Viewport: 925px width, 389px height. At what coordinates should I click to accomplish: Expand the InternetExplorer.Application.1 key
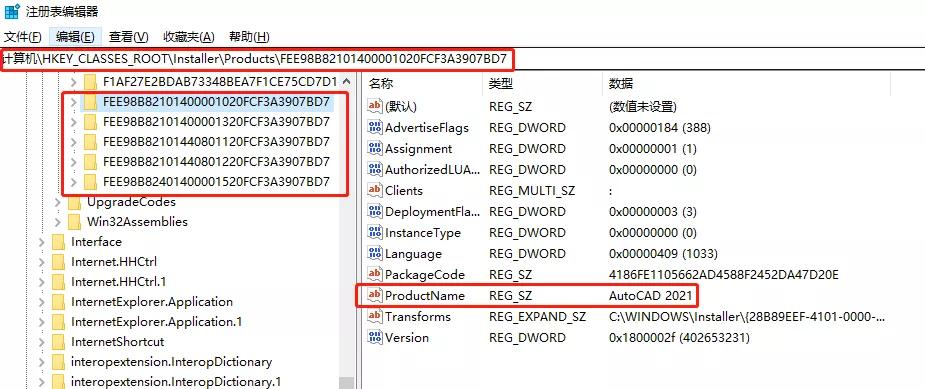(42, 322)
